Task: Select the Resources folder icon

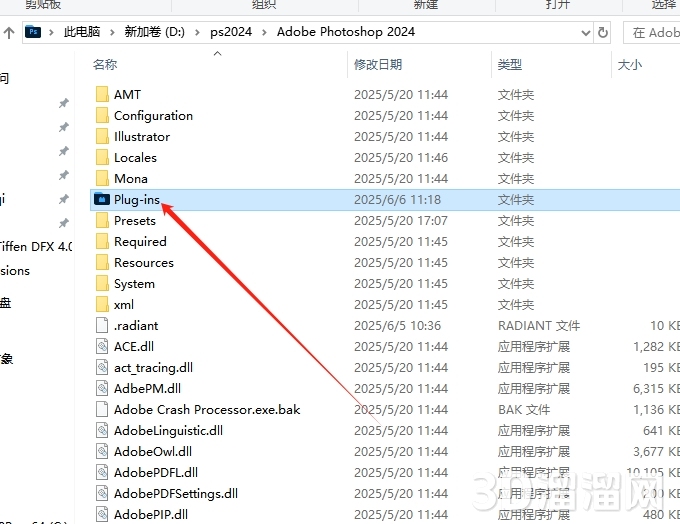Action: [x=102, y=262]
